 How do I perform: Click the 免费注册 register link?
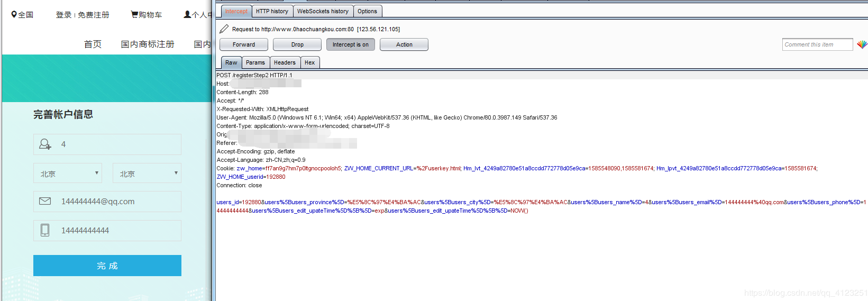pos(94,15)
